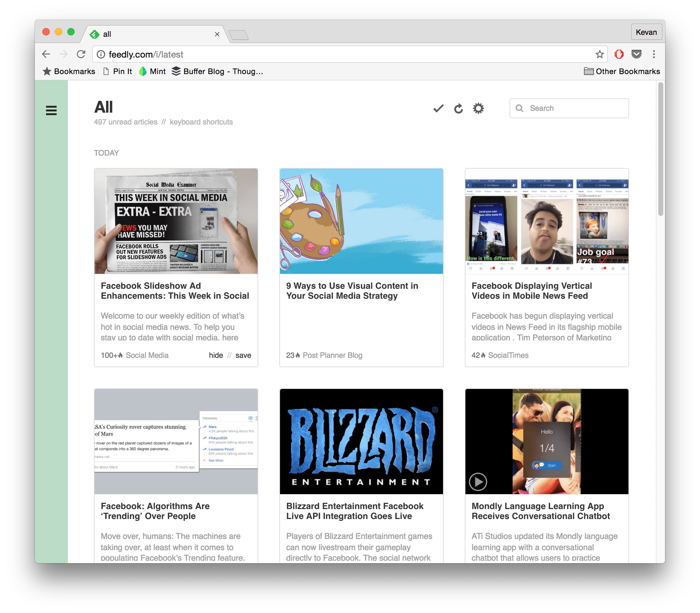The height and width of the screenshot is (613, 700).
Task: Save the Facebook Slideshow Ad article
Action: tap(243, 355)
